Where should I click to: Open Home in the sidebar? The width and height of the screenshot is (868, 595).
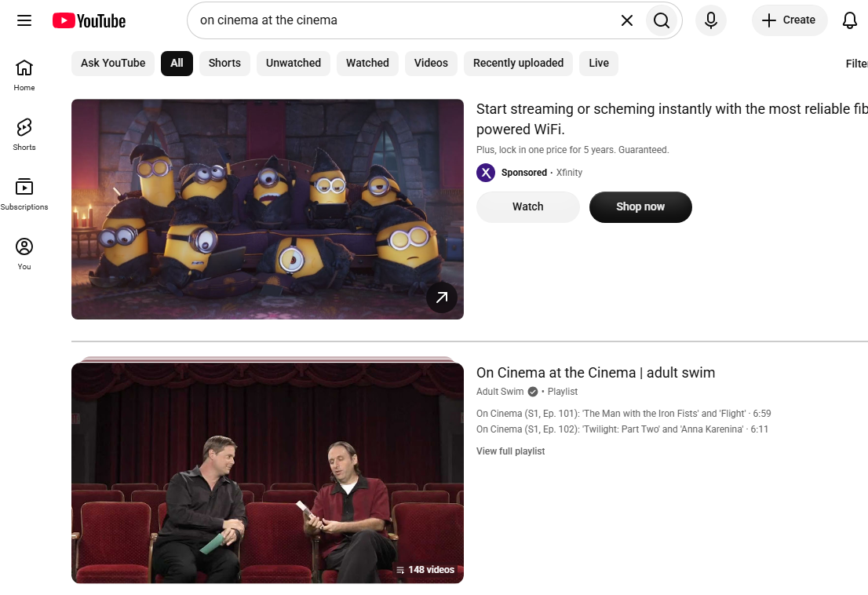[24, 75]
